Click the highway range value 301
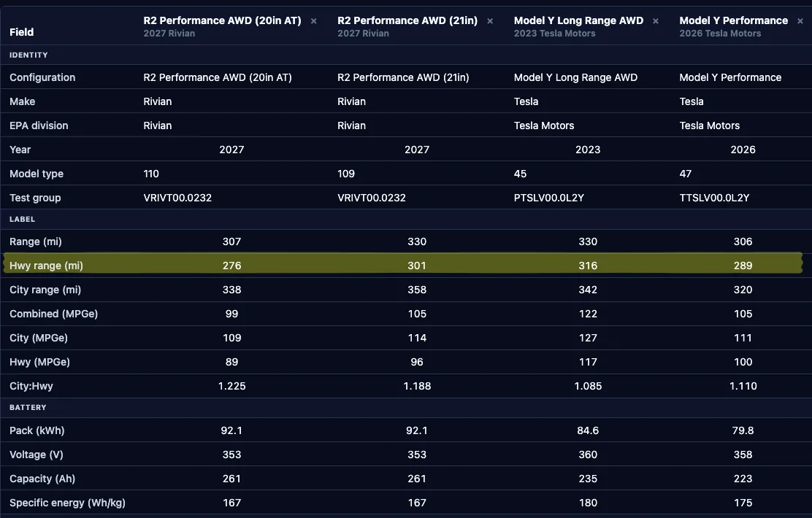Image resolution: width=812 pixels, height=518 pixels. [x=417, y=266]
